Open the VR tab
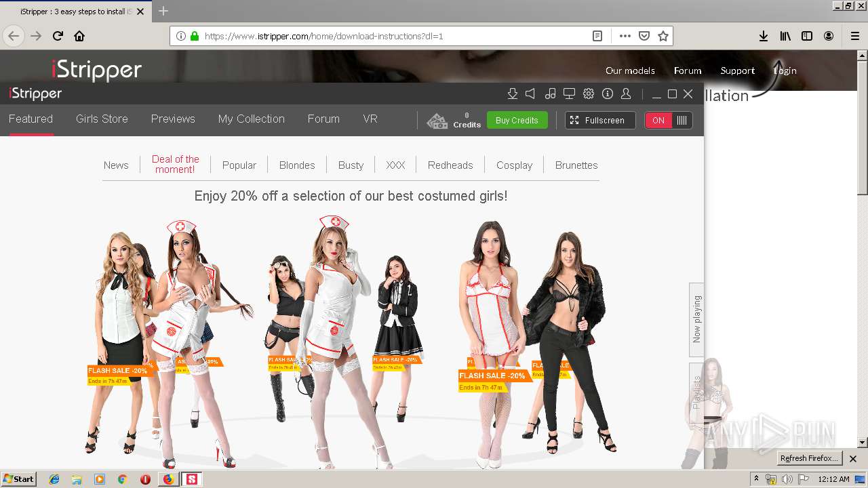The image size is (868, 488). coord(370,119)
